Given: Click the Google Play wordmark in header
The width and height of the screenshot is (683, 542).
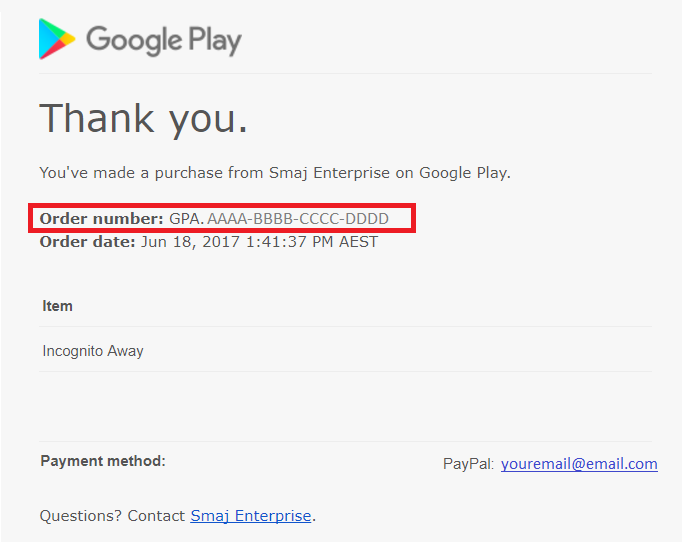Looking at the screenshot, I should point(164,41).
